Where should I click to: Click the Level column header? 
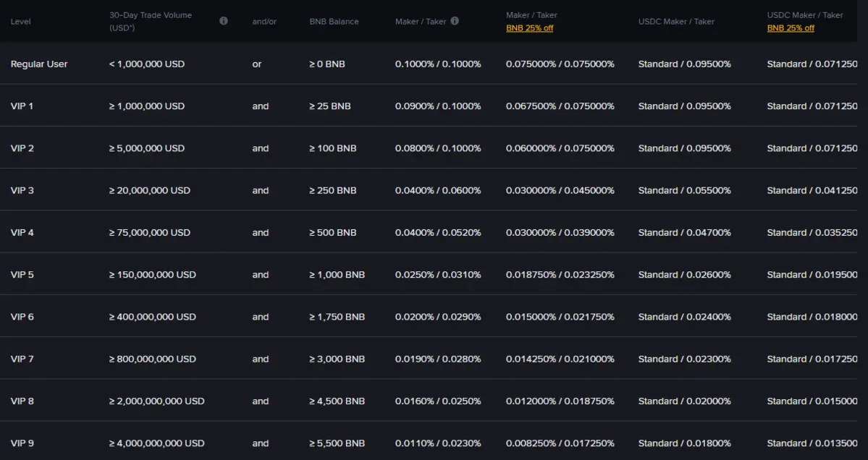21,22
